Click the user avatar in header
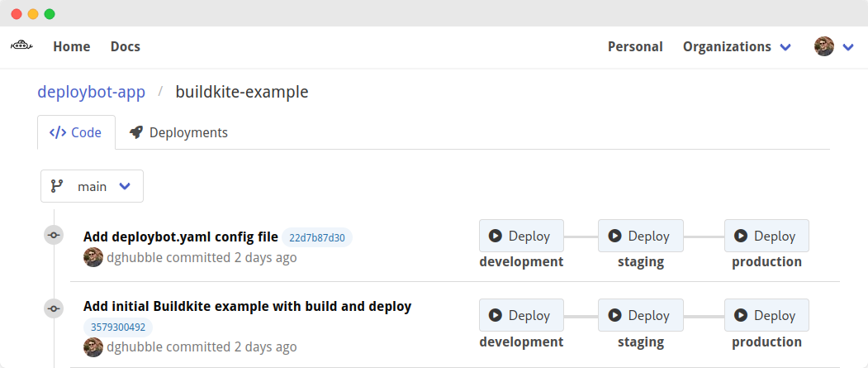Image resolution: width=868 pixels, height=368 pixels. pyautogui.click(x=823, y=46)
